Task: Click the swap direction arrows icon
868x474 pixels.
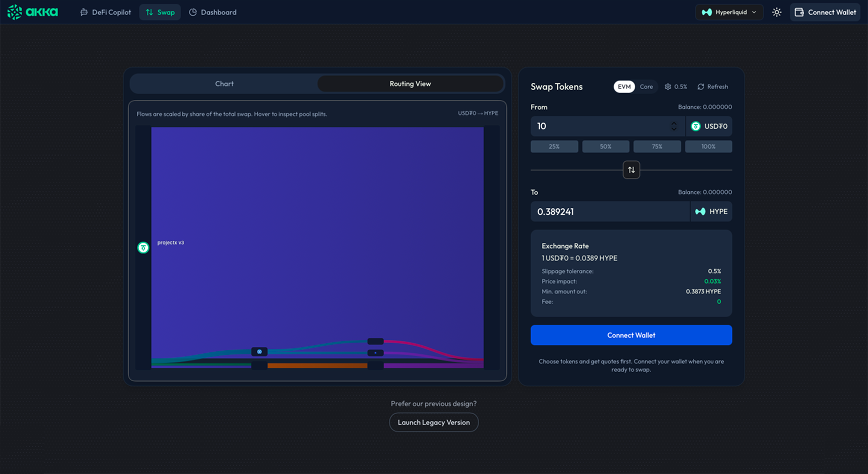Action: pyautogui.click(x=631, y=169)
